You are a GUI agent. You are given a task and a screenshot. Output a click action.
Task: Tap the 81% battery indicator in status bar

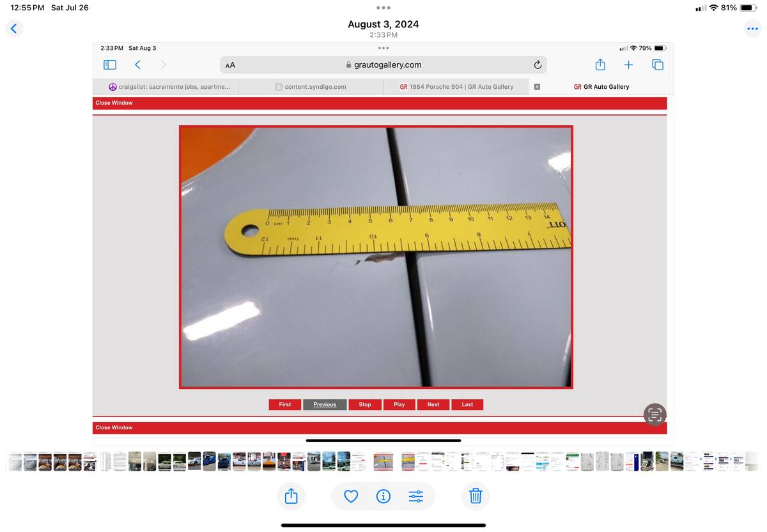[x=739, y=8]
